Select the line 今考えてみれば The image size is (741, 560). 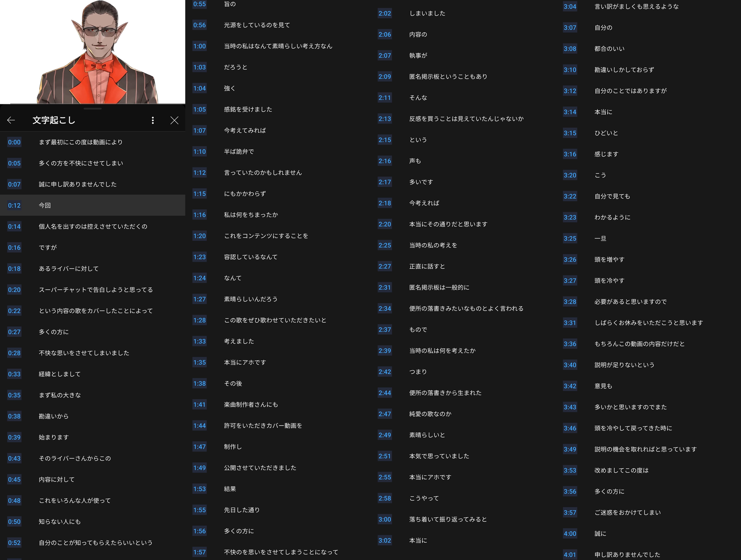[x=245, y=131]
